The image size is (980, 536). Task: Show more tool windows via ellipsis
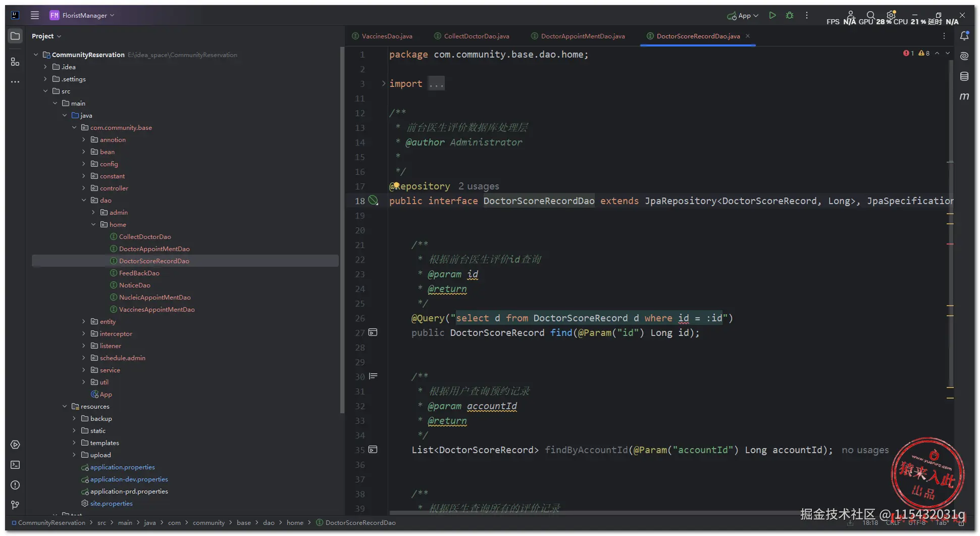15,81
